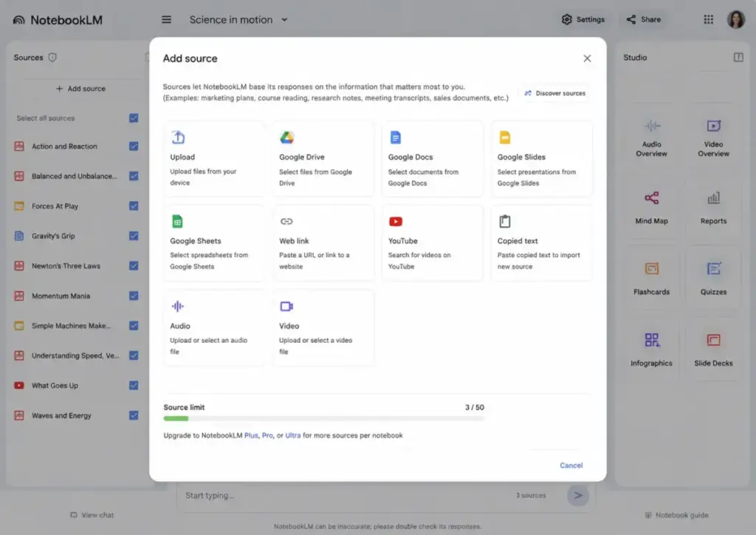Open Flashcards in Studio
The height and width of the screenshot is (535, 756).
click(651, 279)
